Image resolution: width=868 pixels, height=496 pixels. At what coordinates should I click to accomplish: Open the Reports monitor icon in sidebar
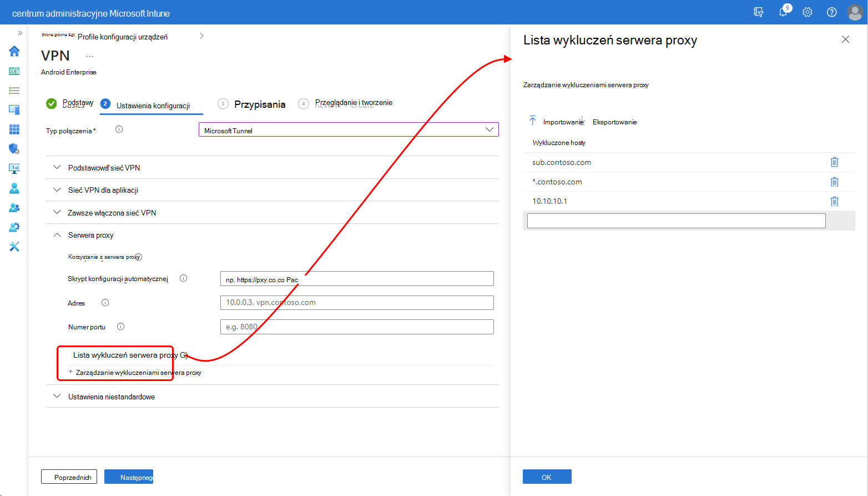[14, 168]
